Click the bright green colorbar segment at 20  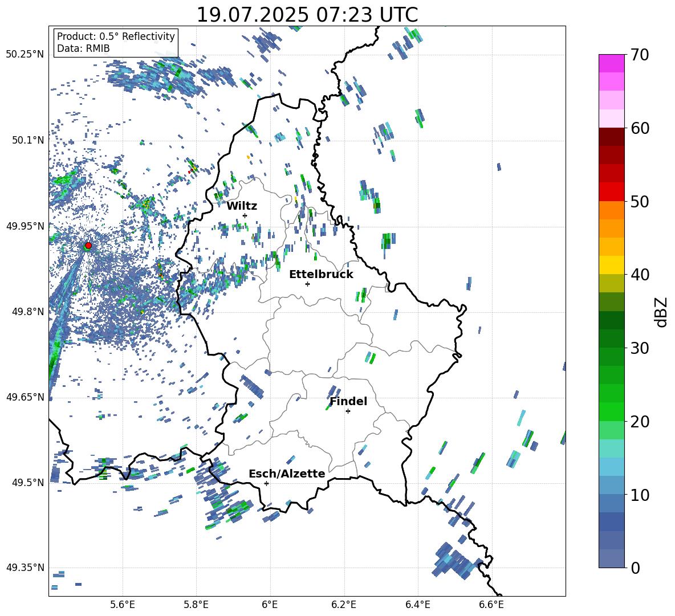click(611, 411)
